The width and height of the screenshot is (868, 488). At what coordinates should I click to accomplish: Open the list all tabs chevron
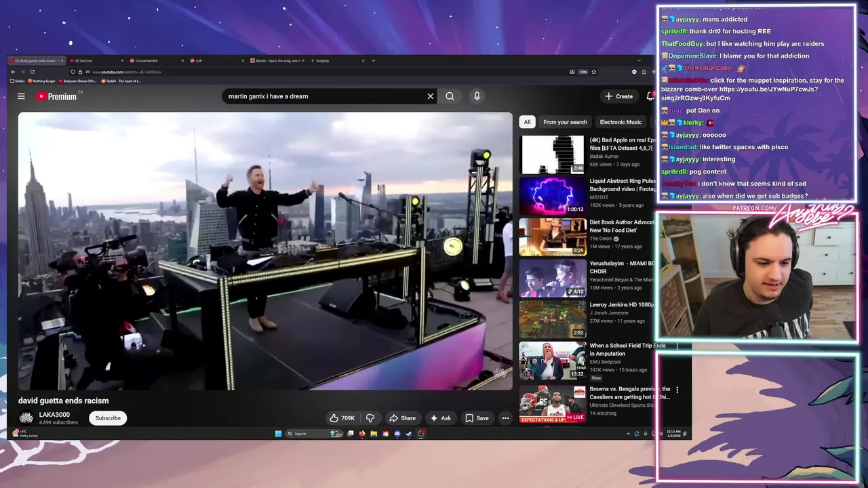638,60
